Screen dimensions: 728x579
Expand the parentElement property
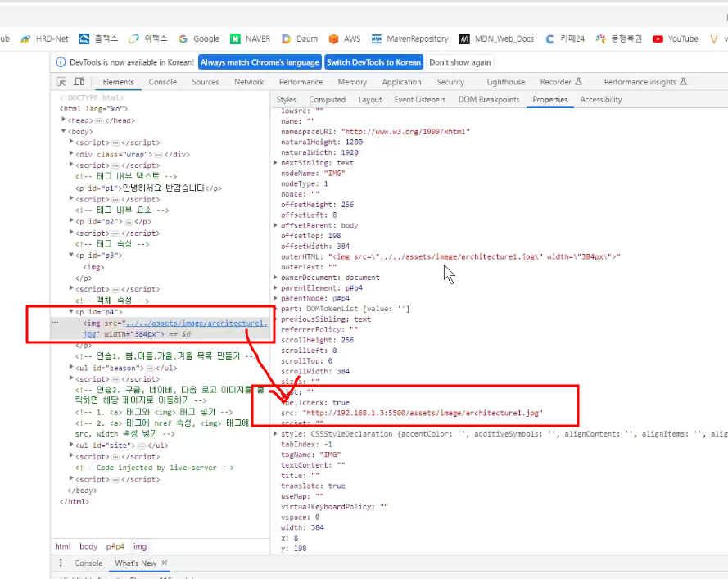tap(275, 287)
